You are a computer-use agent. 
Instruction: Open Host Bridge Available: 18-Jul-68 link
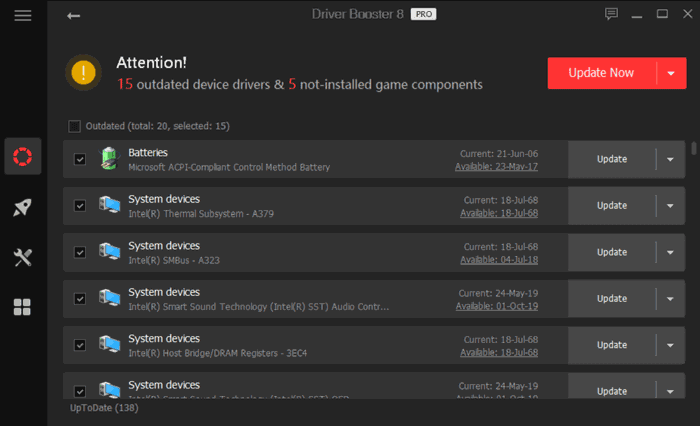click(x=499, y=353)
